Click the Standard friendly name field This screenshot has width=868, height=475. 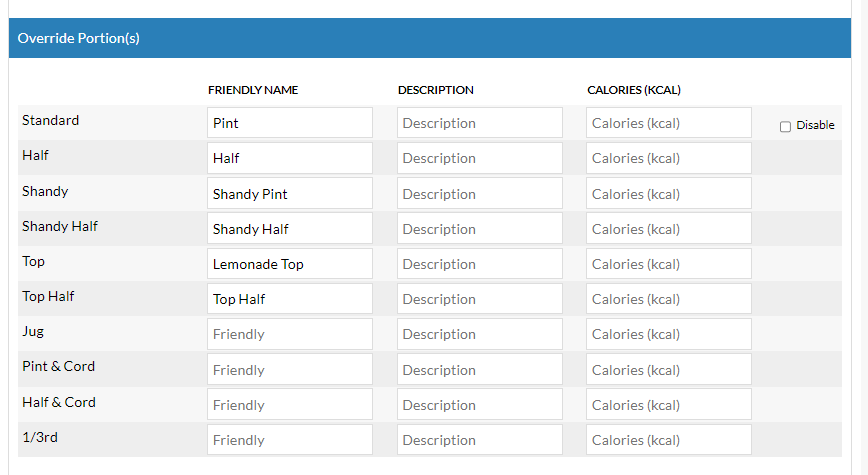(x=289, y=123)
